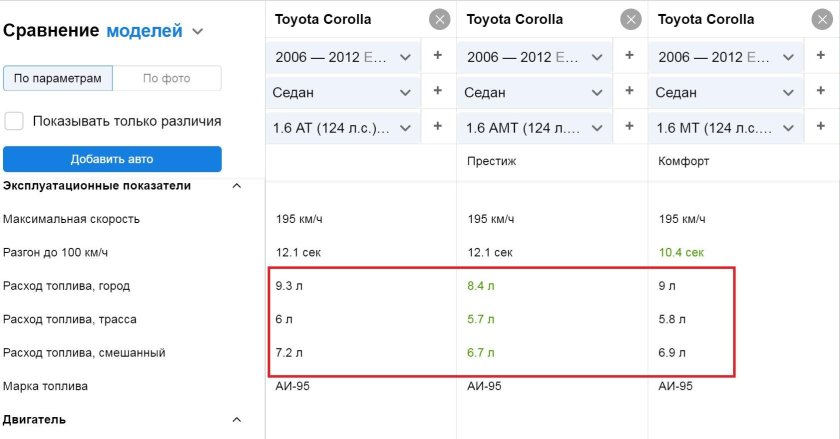840x439 pixels.
Task: Toggle the Показывать только различия checkbox
Action: coord(15,121)
